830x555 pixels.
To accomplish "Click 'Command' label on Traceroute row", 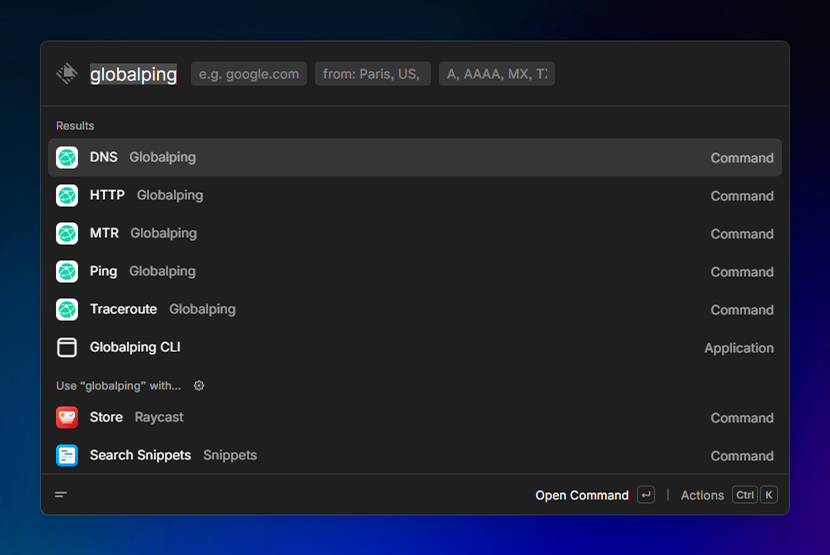I will click(742, 310).
